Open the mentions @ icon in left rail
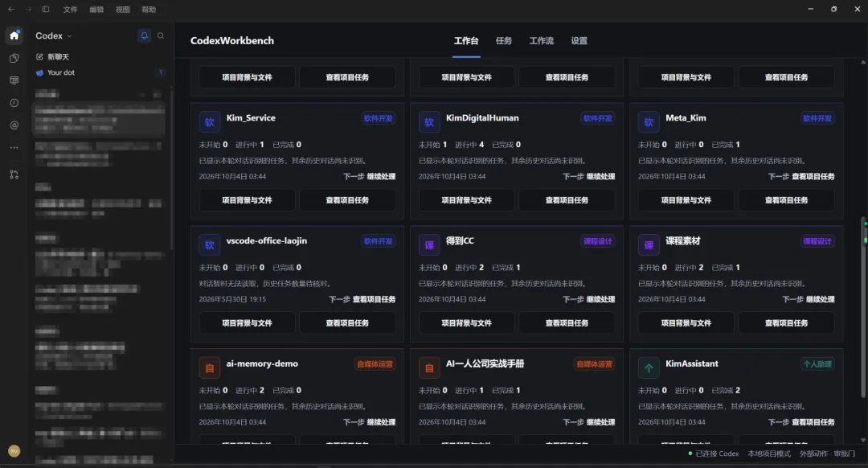The width and height of the screenshot is (868, 468). (14, 125)
